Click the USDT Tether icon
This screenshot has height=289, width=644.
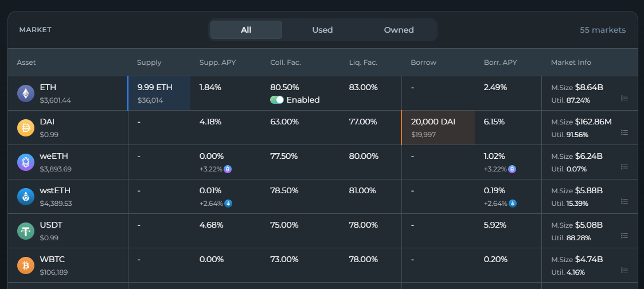point(26,231)
